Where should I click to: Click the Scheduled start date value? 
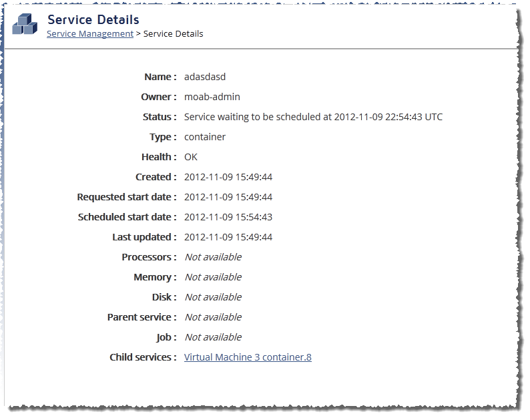tap(228, 217)
